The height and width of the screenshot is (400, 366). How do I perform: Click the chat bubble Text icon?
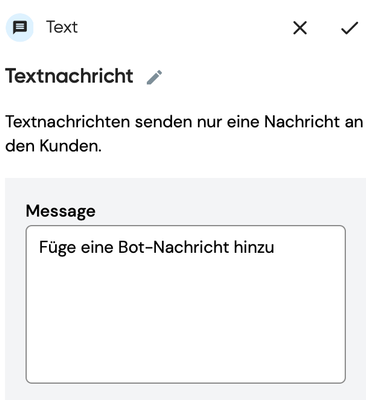tap(20, 27)
